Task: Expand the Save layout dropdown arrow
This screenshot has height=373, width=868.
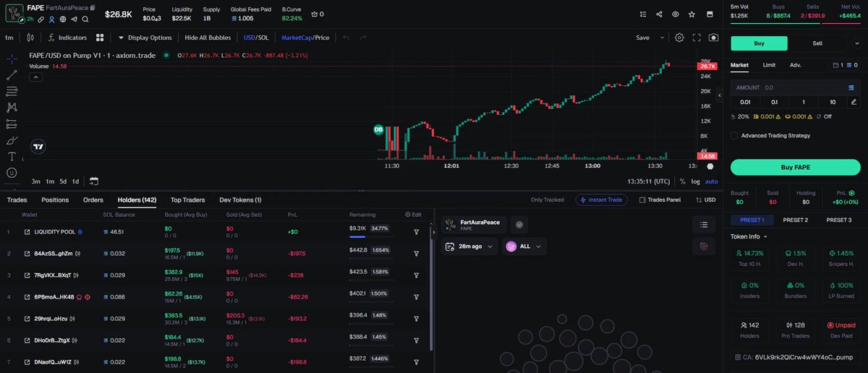Action: pyautogui.click(x=661, y=38)
